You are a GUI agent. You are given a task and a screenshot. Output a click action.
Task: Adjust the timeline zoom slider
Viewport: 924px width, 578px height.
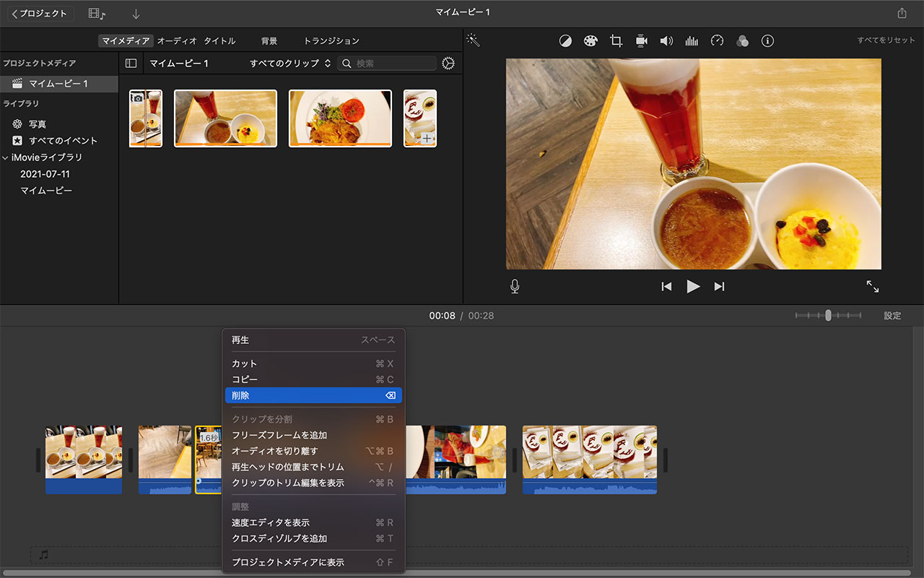point(828,316)
